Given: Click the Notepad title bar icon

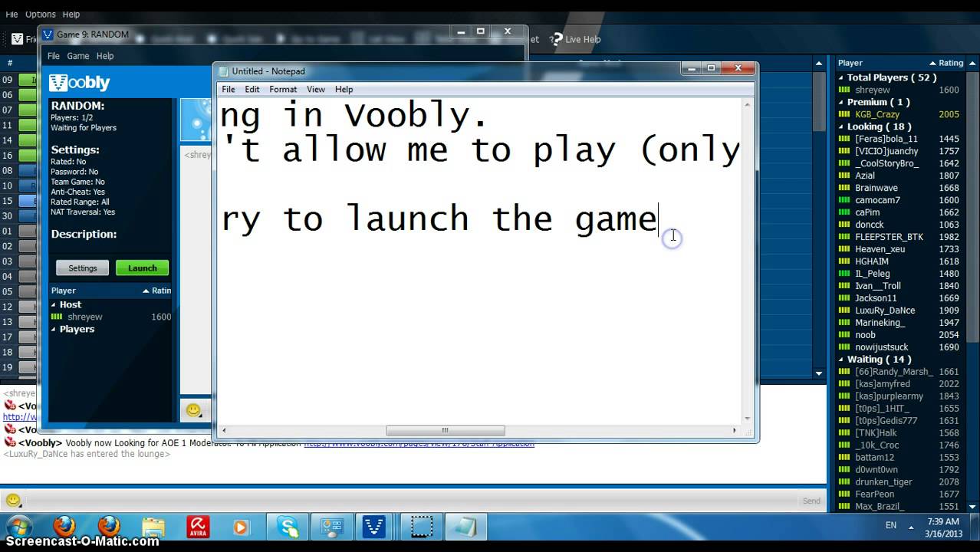Looking at the screenshot, I should 224,71.
